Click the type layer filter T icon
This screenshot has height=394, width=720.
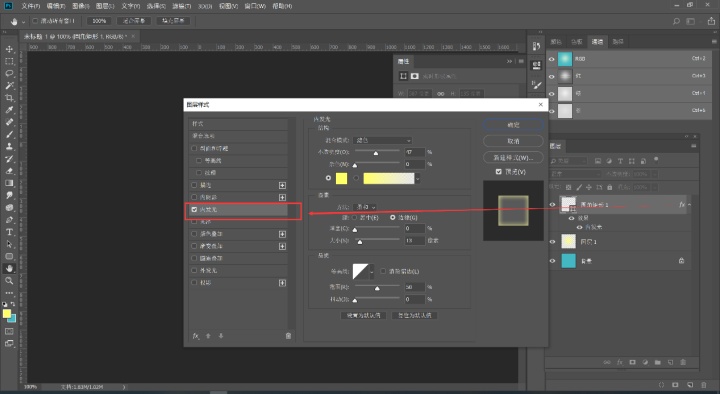[x=620, y=161]
